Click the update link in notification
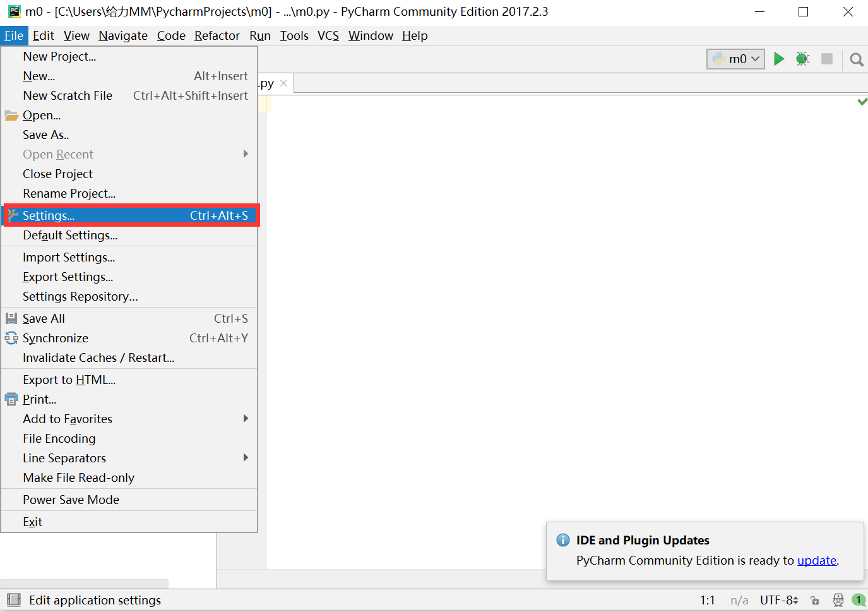Screen dimensions: 868x612 point(817,560)
